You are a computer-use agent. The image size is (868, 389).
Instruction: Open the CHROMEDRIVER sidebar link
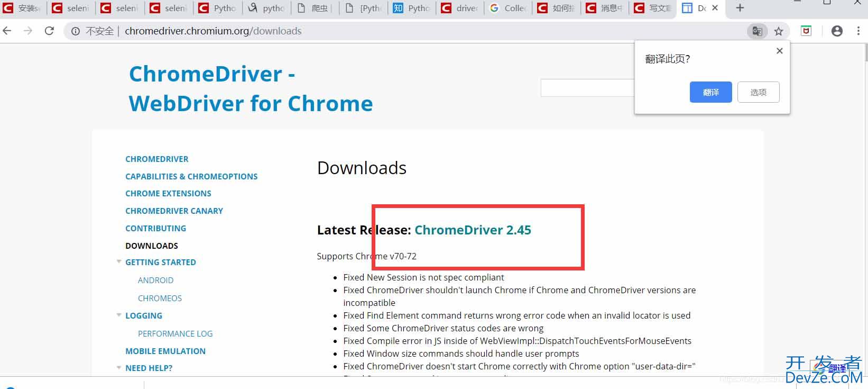click(x=156, y=159)
